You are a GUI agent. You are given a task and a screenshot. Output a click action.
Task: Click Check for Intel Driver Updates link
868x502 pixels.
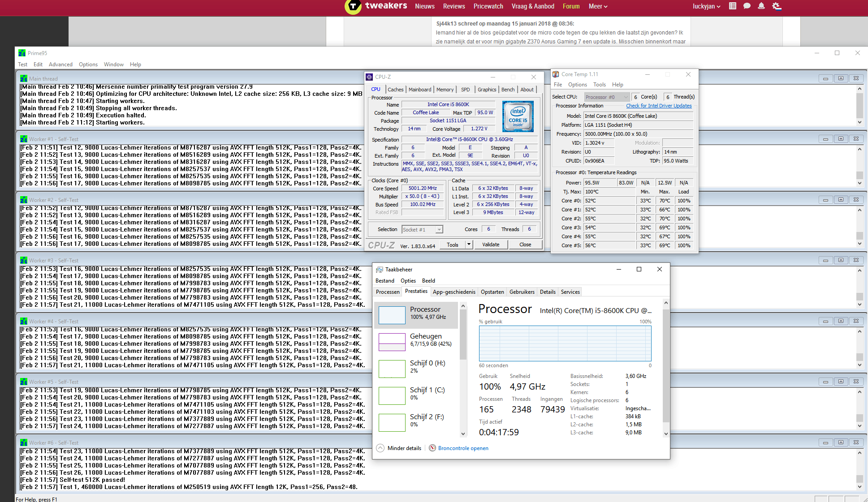pos(659,106)
